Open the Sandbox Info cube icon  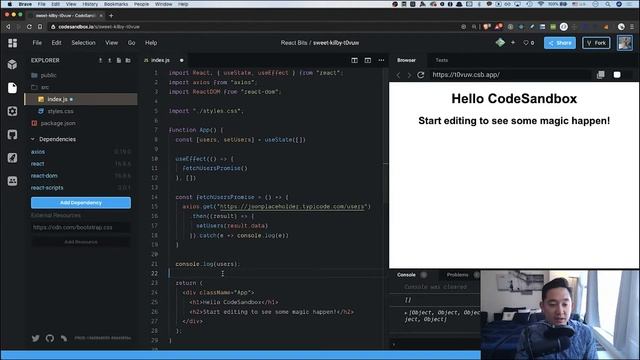(12, 64)
